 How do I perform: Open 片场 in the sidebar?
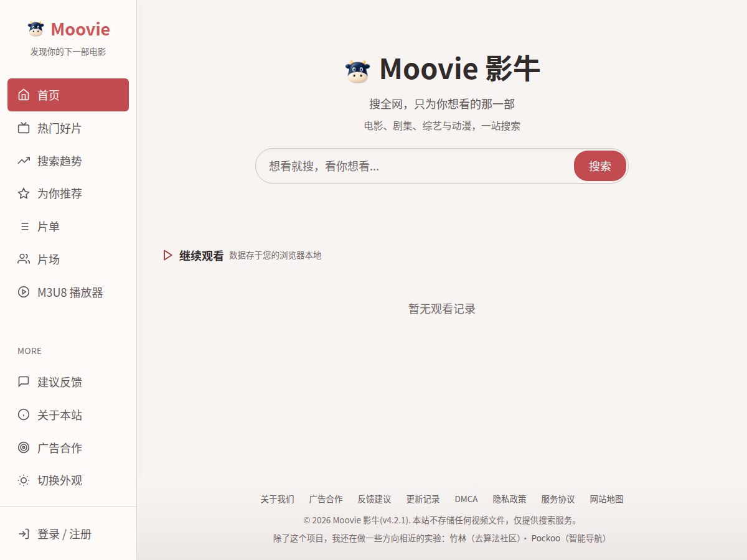[x=68, y=259]
